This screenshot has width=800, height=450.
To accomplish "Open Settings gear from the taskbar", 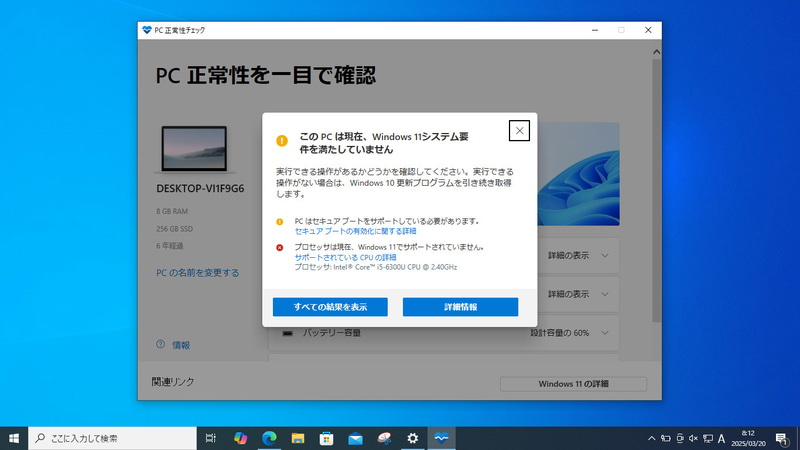I will [413, 438].
